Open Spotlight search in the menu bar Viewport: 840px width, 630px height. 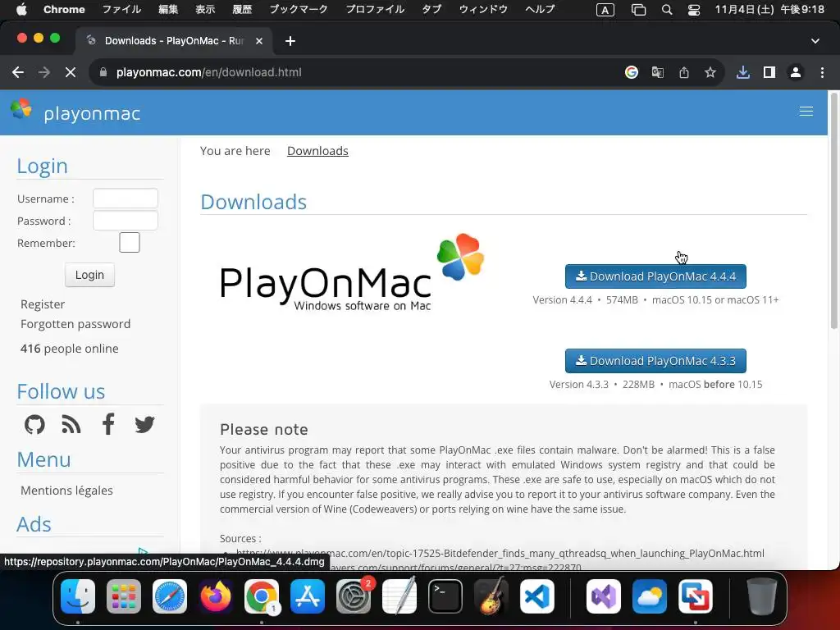pos(667,10)
